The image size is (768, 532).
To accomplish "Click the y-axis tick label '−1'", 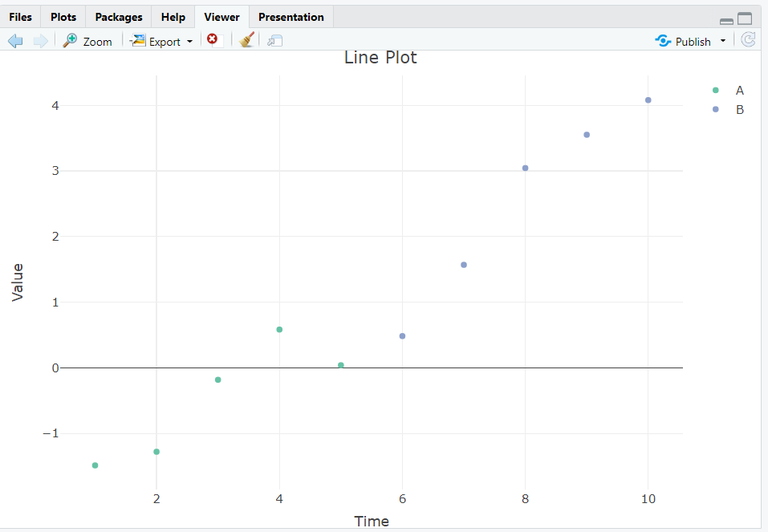I will click(50, 433).
